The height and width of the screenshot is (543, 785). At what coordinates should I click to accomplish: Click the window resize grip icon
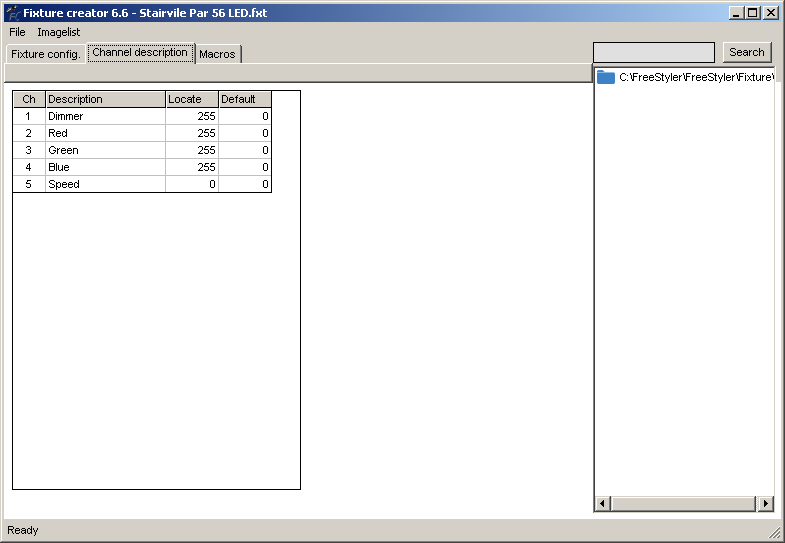774,531
